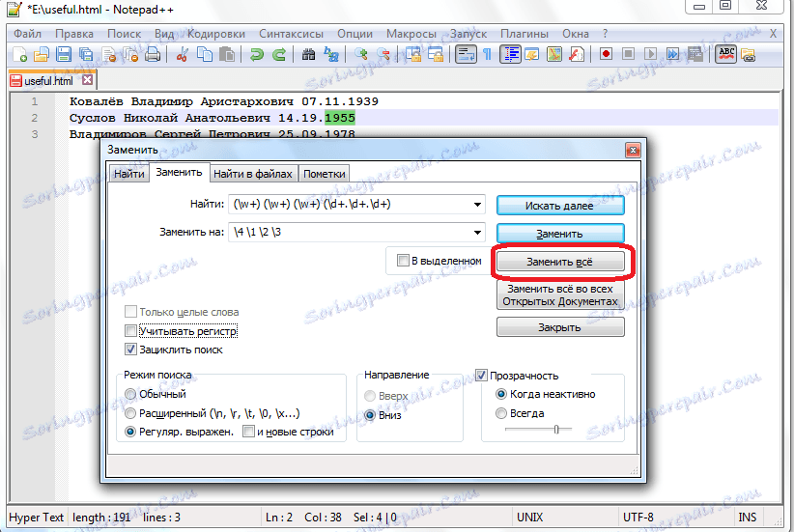Click the Print toolbar icon
794x532 pixels.
coord(153,54)
